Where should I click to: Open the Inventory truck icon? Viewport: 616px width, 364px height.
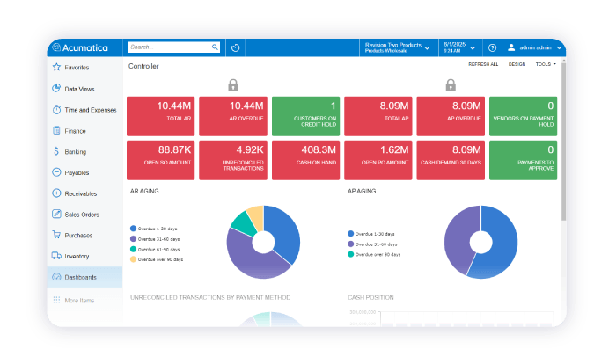click(x=56, y=256)
